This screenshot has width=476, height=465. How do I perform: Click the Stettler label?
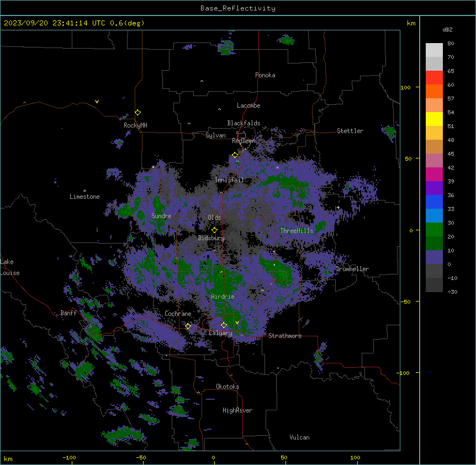click(x=350, y=131)
